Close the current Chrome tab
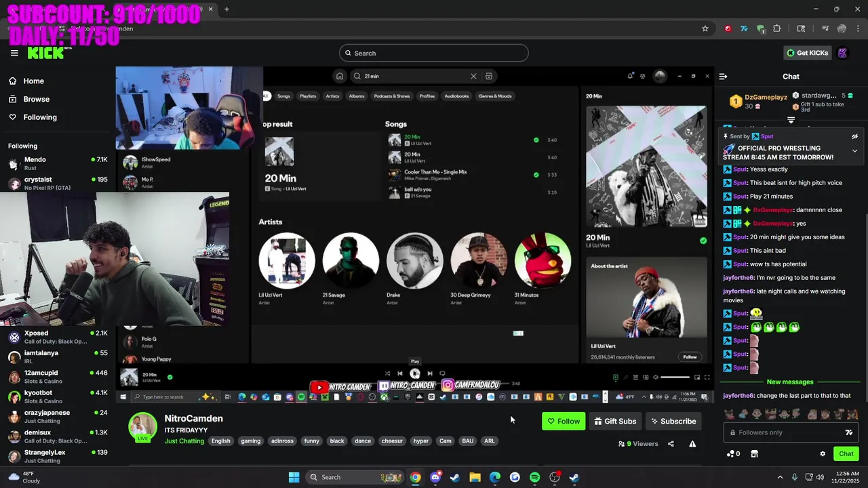The width and height of the screenshot is (868, 488). [211, 9]
